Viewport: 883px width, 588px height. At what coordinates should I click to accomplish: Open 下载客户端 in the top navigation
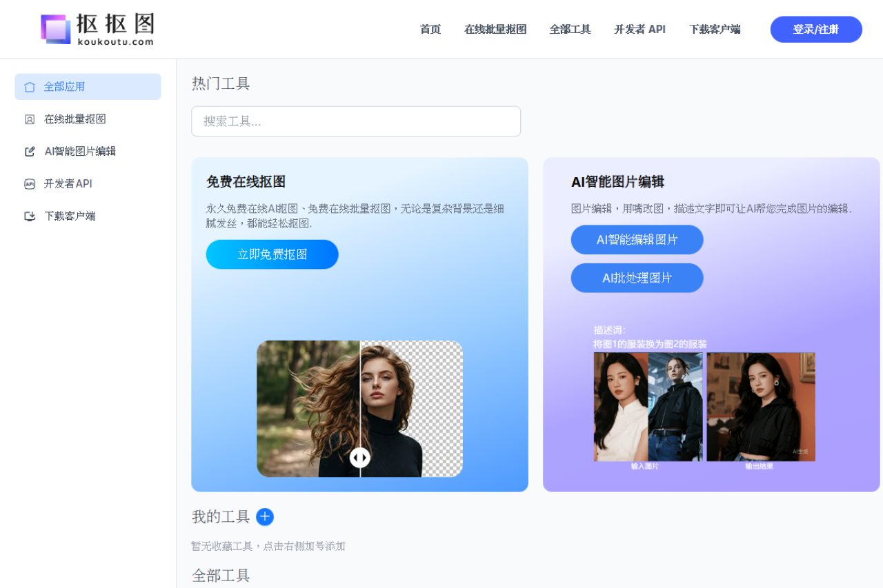click(x=715, y=30)
